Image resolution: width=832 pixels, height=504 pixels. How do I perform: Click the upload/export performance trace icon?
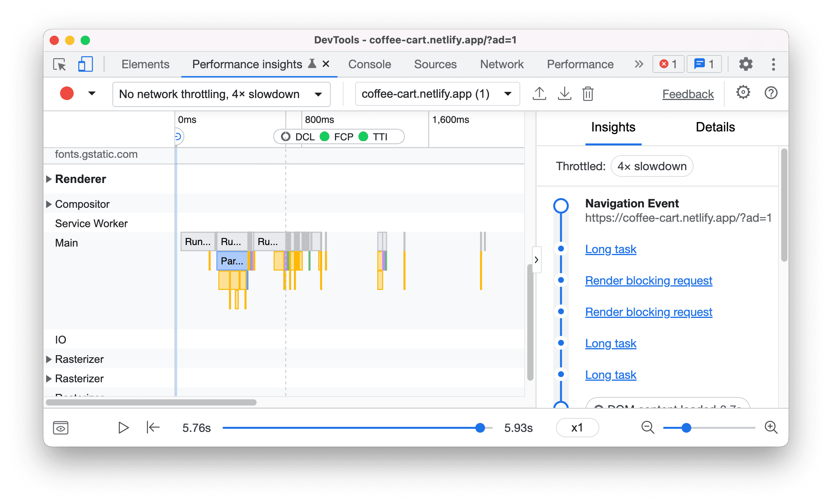[539, 93]
